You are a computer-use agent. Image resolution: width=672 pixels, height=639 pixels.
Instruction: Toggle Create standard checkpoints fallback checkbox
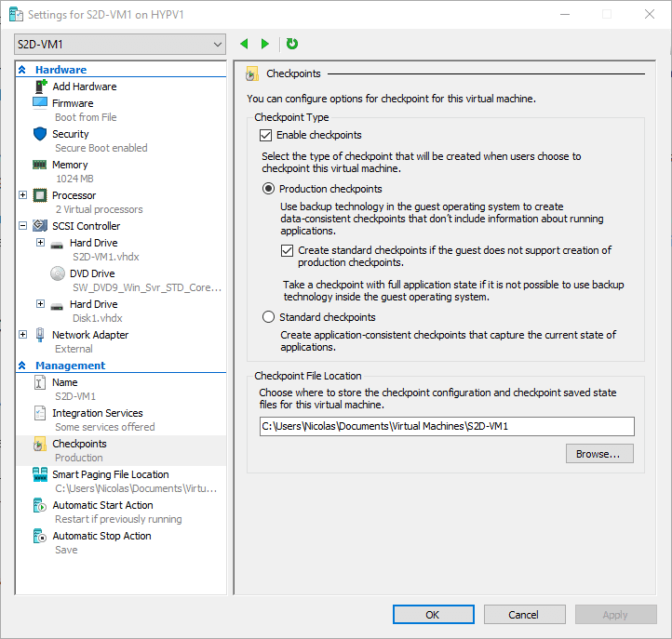288,250
